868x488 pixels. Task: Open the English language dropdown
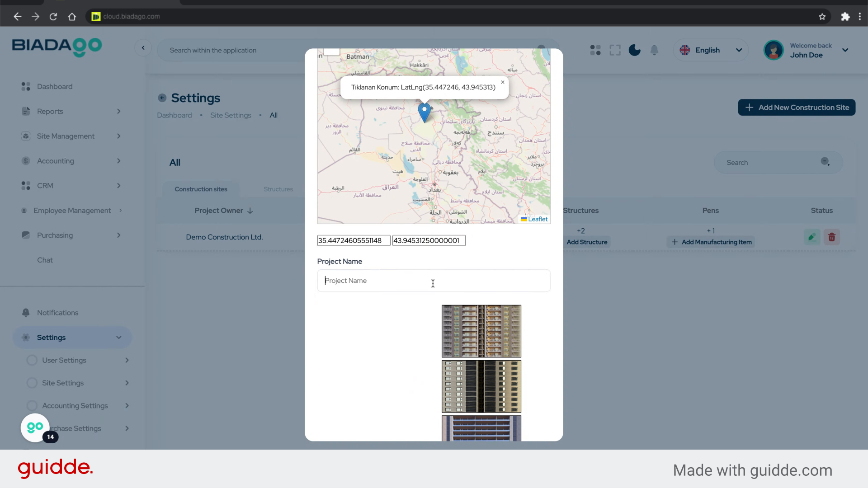711,50
